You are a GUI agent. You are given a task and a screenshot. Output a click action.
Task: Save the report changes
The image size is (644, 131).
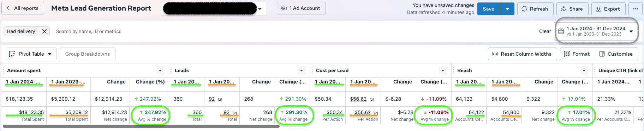(x=489, y=9)
